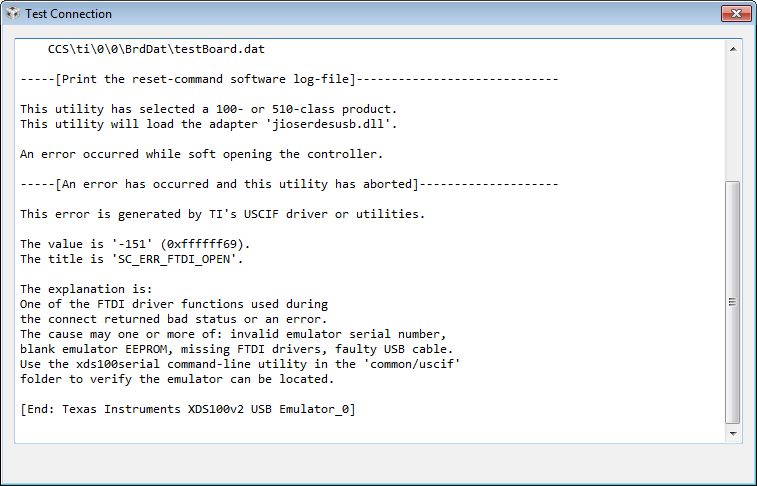Maximize the Test Connection window

click(692, 13)
